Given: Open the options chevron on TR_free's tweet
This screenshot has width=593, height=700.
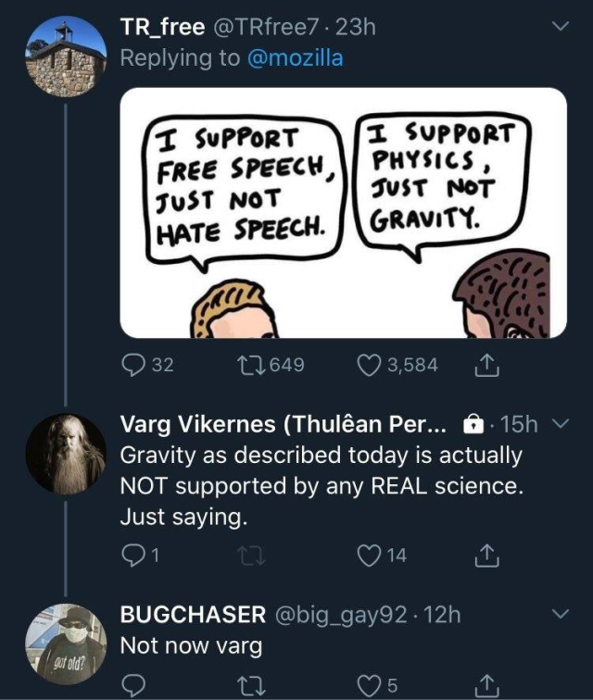Looking at the screenshot, I should (x=559, y=29).
